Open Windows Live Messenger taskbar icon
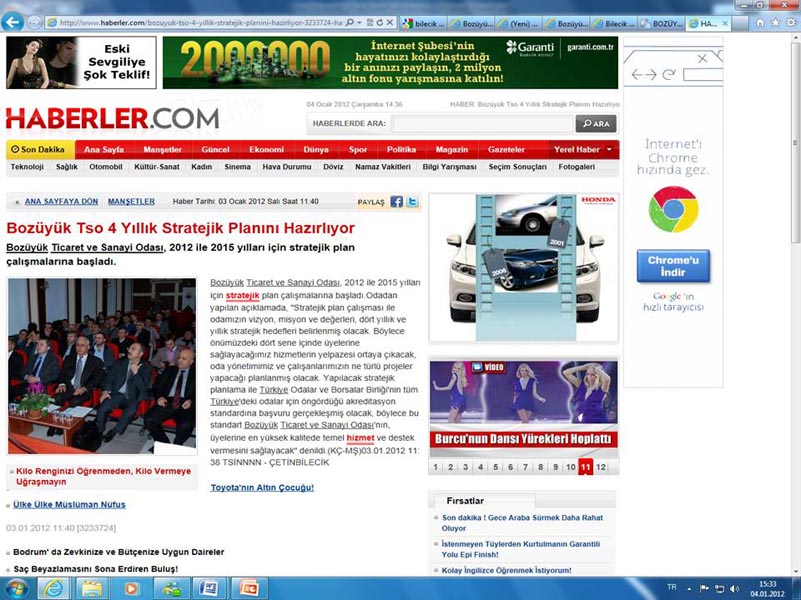This screenshot has width=801, height=600. [170, 588]
